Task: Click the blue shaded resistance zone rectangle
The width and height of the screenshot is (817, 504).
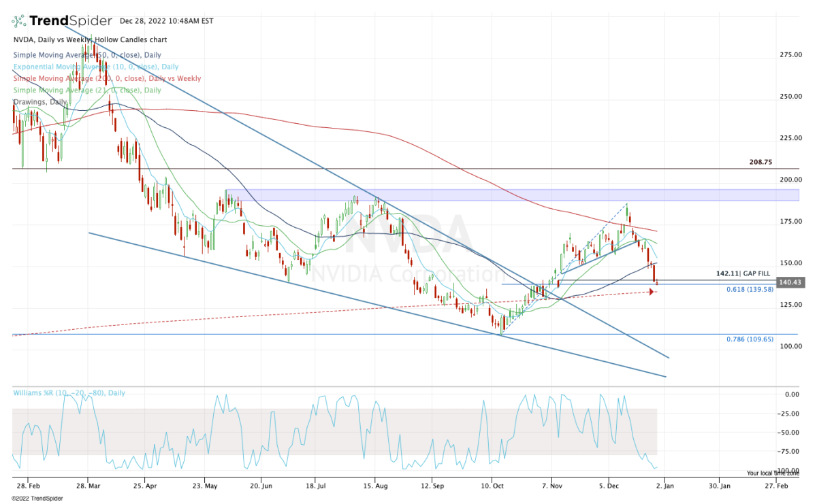Action: 511,195
